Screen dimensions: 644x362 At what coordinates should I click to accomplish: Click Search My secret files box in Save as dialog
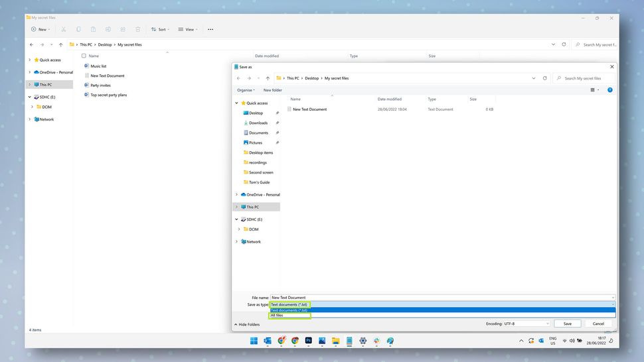(584, 78)
